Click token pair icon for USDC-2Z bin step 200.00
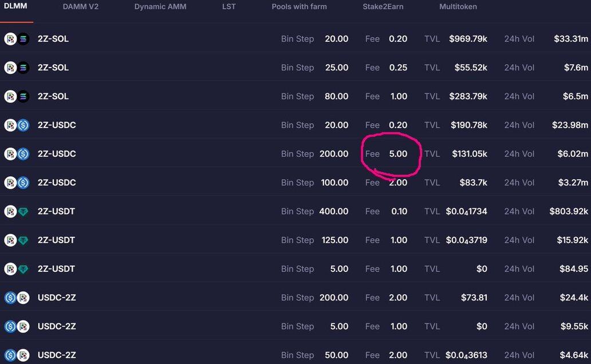This screenshot has height=364, width=591. click(x=17, y=298)
